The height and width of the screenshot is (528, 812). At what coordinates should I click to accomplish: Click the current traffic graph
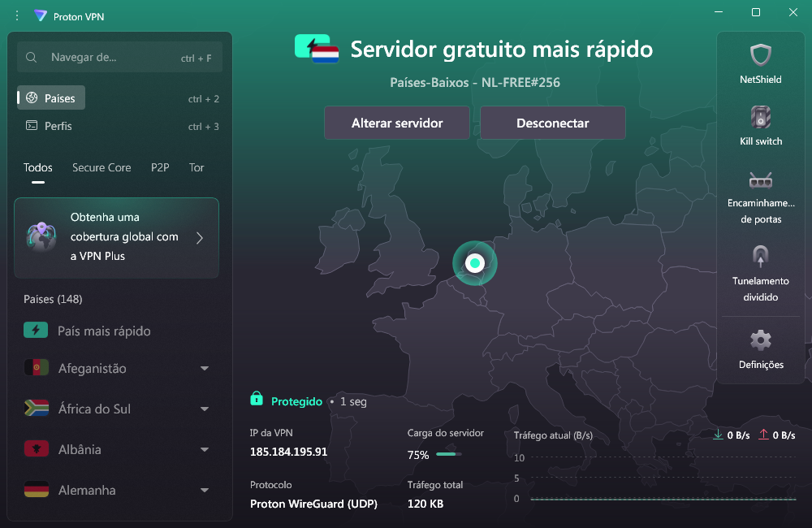click(x=654, y=477)
